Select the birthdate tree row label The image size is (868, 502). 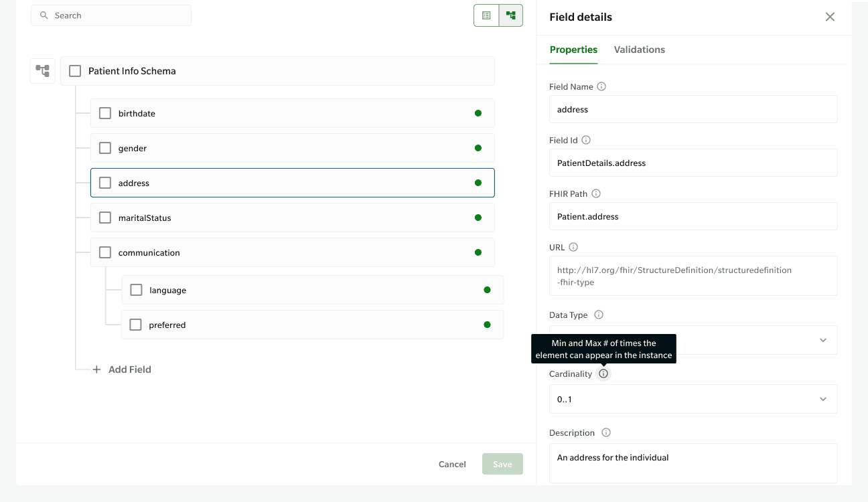pos(137,114)
